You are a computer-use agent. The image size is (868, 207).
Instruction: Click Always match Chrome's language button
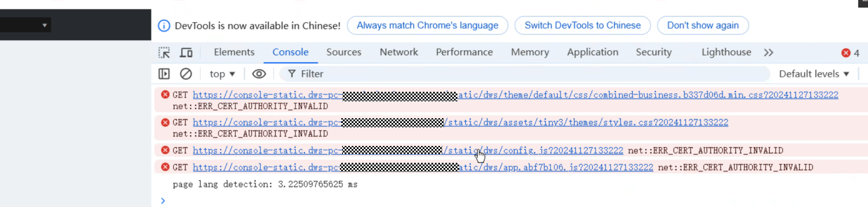(x=427, y=26)
